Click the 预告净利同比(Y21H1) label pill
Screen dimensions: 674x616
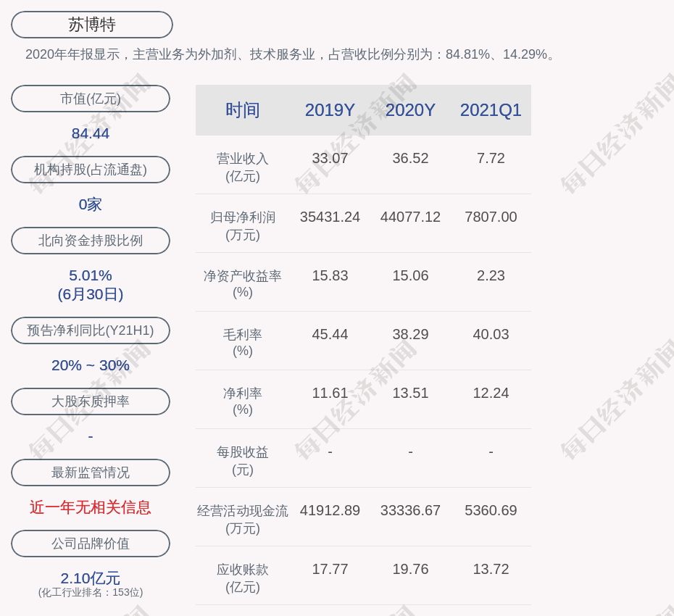pos(91,330)
